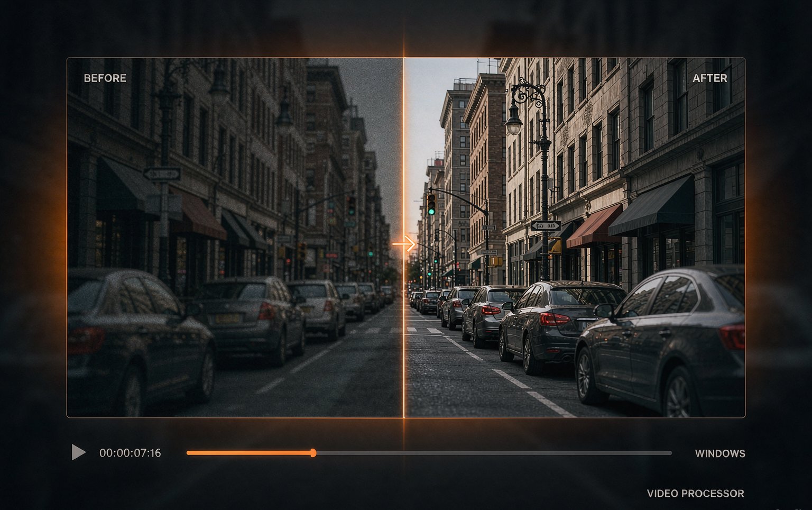The width and height of the screenshot is (812, 510).
Task: Click the 00:00:07:16 timecode
Action: 130,453
